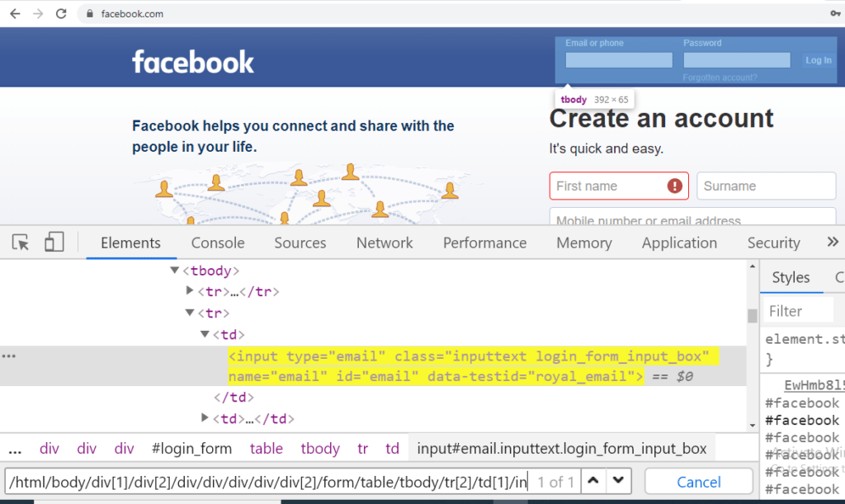Open the Application panel
Screen dimensions: 845x504
(x=679, y=242)
